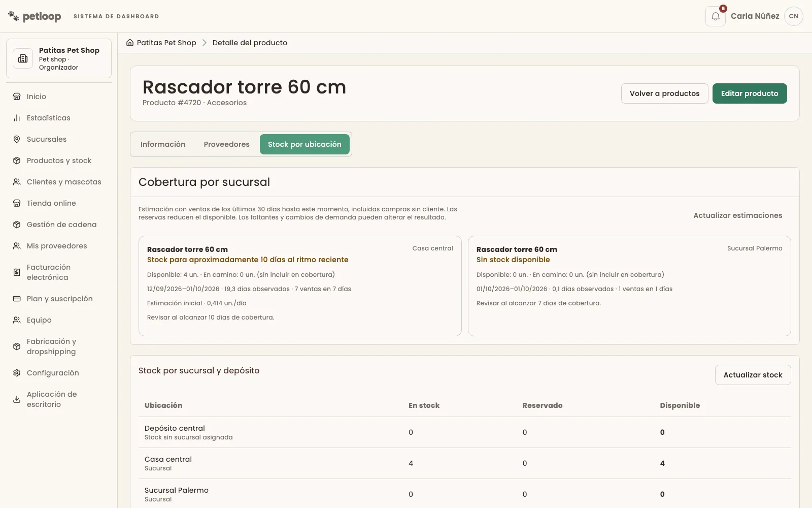Click the Productos y stock box icon
This screenshot has width=812, height=508.
click(x=17, y=161)
